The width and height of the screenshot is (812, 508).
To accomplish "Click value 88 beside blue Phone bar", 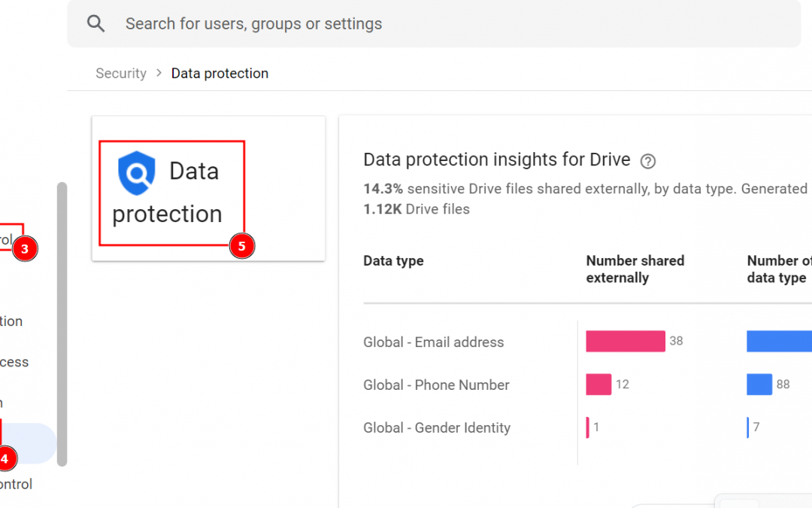I will point(783,385).
